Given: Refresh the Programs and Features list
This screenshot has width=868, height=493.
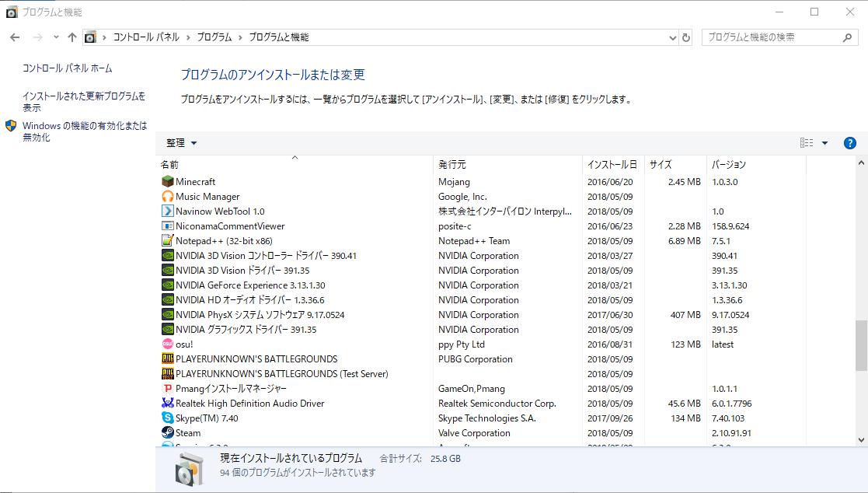Looking at the screenshot, I should tap(686, 37).
